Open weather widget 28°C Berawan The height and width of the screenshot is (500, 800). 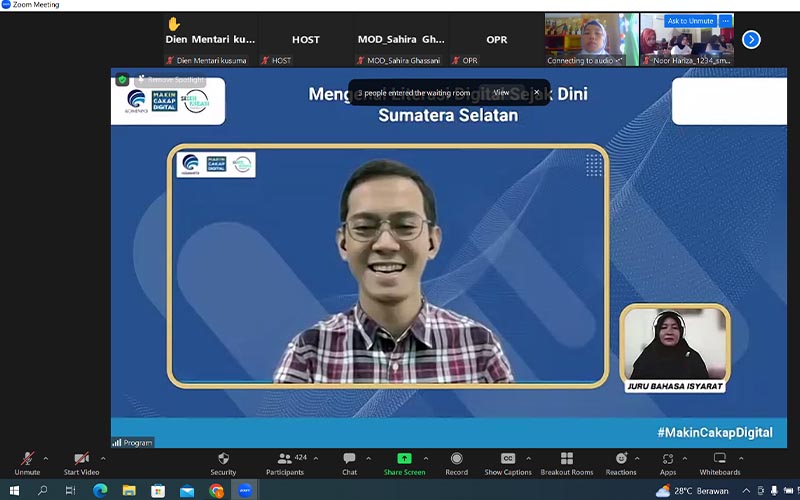[692, 491]
